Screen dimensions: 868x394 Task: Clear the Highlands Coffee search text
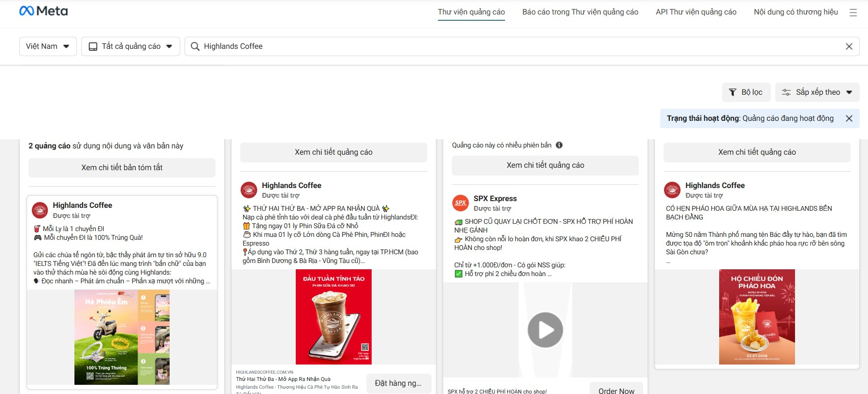tap(849, 46)
